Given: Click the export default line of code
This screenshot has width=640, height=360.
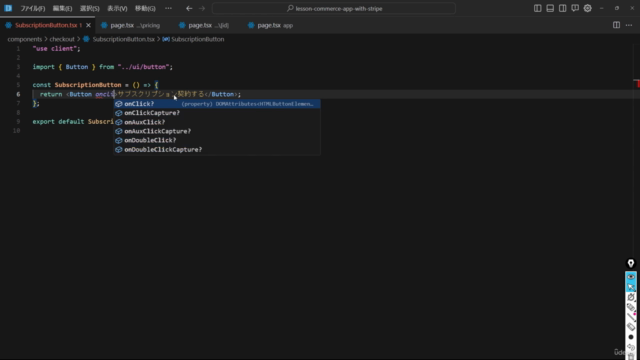Looking at the screenshot, I should (x=73, y=122).
